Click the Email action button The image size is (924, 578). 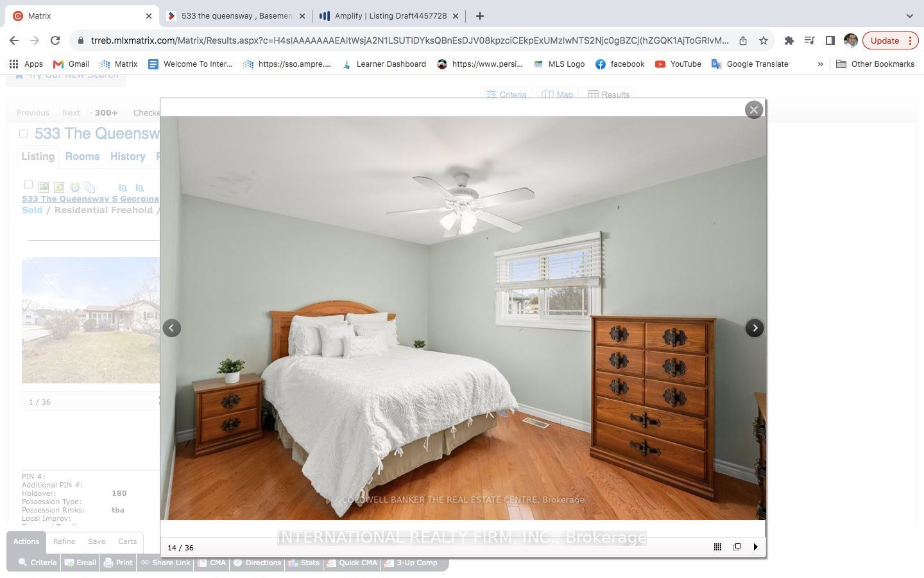pos(81,563)
